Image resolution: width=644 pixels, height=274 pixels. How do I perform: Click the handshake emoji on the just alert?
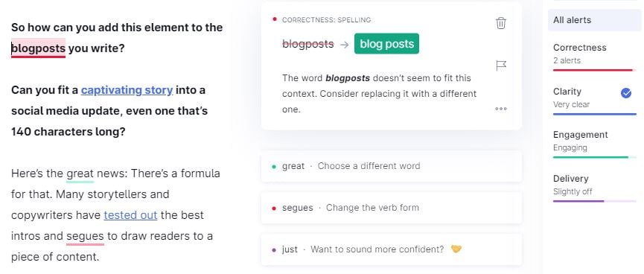456,249
